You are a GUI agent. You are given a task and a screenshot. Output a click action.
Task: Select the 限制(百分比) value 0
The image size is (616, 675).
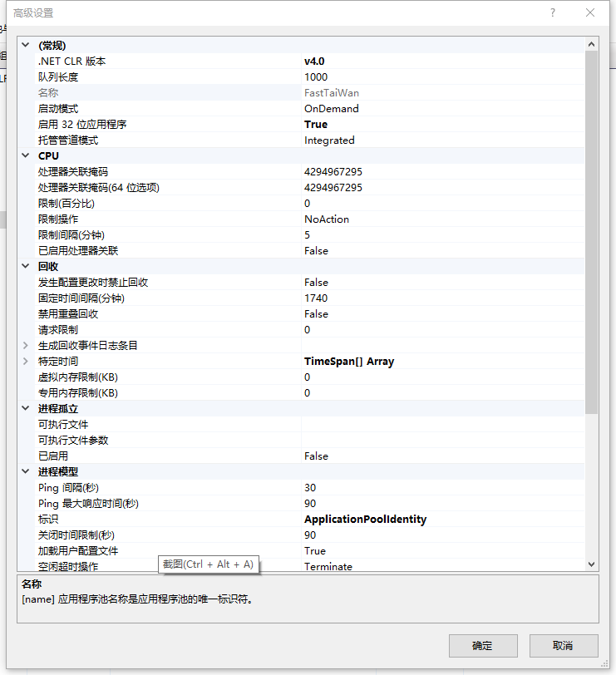[x=307, y=203]
